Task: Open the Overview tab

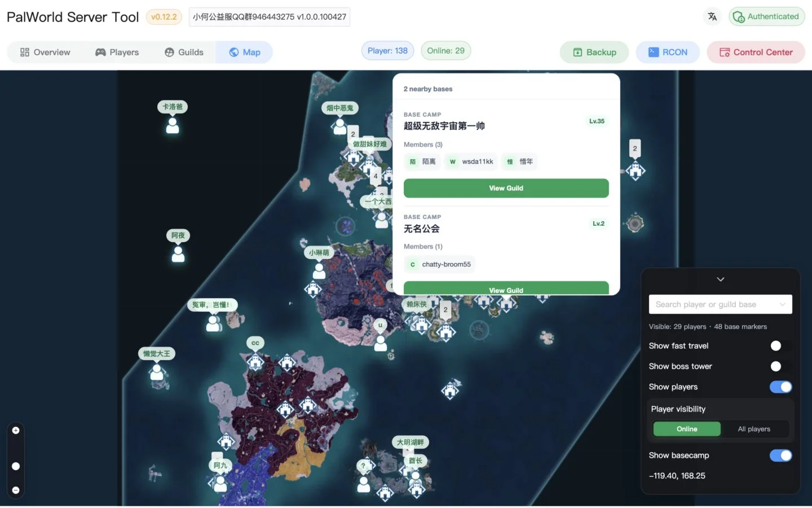Action: [45, 52]
